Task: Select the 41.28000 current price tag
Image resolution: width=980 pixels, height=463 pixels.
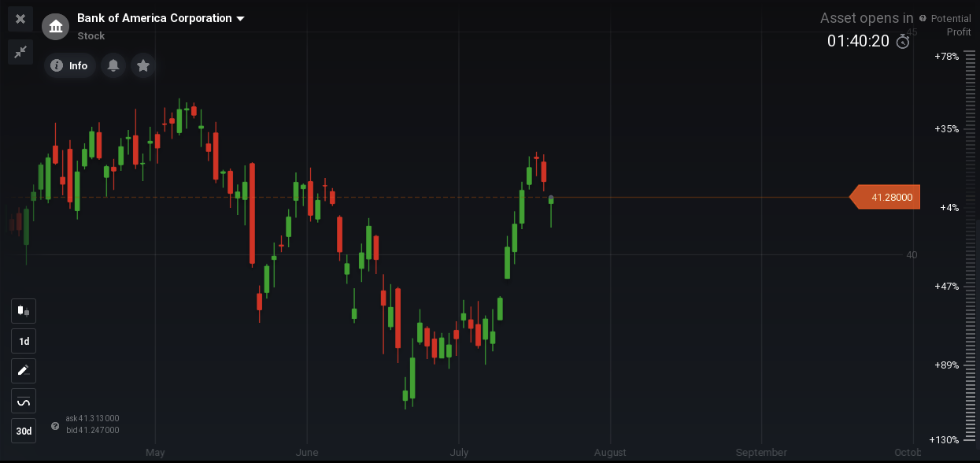Action: (x=885, y=197)
